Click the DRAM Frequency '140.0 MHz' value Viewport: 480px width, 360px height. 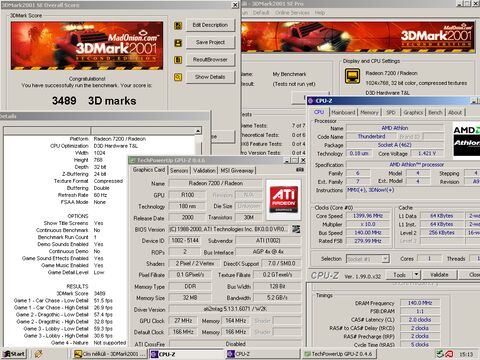(x=420, y=303)
